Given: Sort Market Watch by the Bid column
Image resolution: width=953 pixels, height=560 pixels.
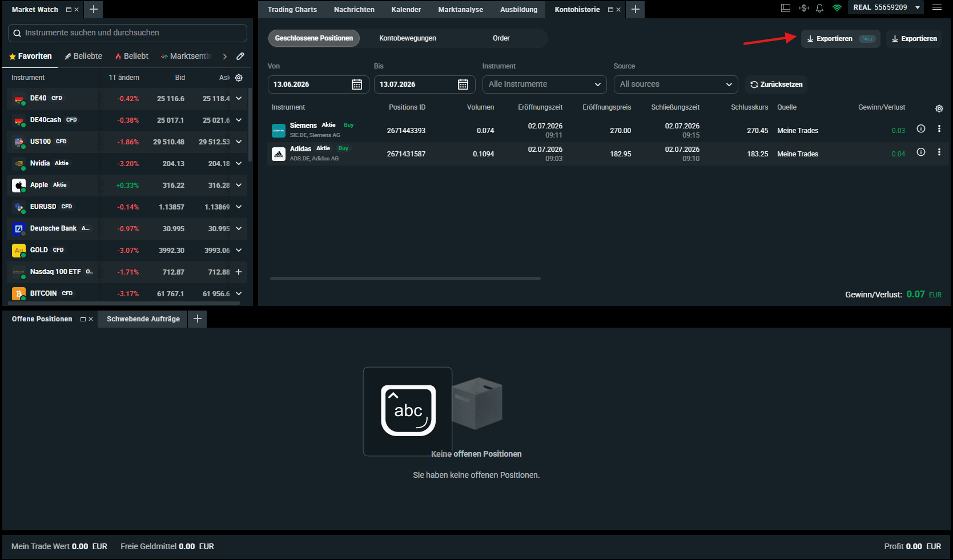Looking at the screenshot, I should [x=180, y=78].
